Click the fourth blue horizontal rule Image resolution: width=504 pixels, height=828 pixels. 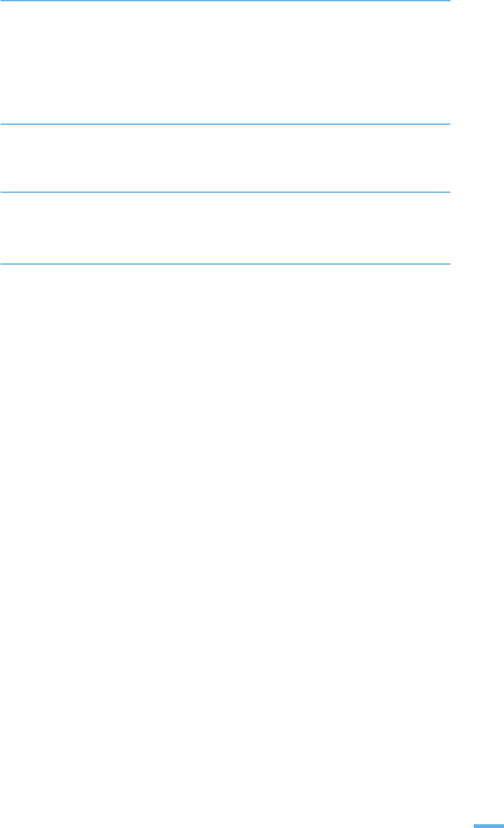click(x=226, y=264)
